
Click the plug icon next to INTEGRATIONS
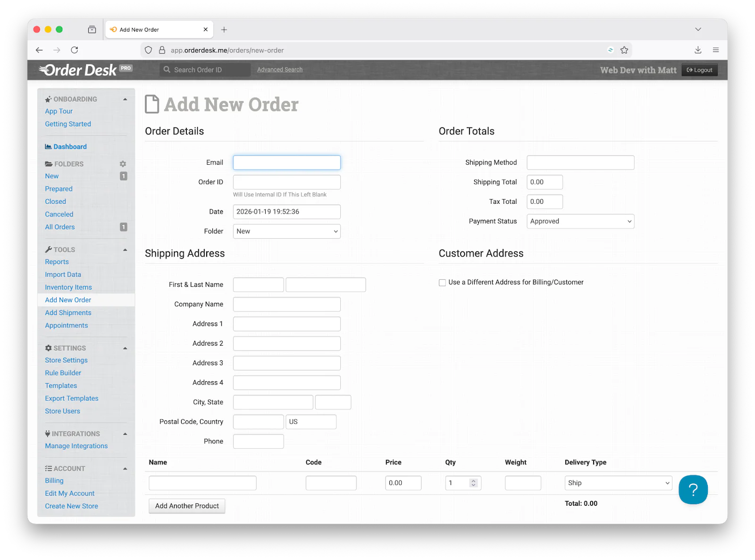[48, 433]
